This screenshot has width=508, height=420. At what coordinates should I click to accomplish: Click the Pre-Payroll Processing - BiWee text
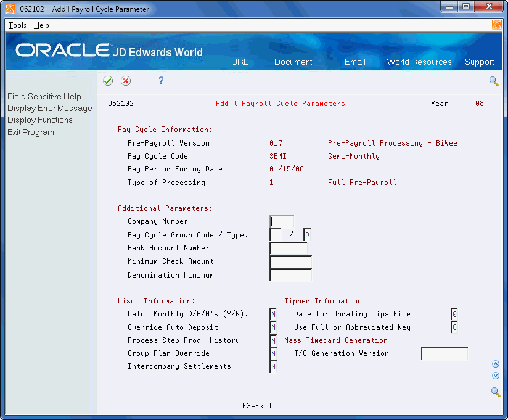coord(392,143)
